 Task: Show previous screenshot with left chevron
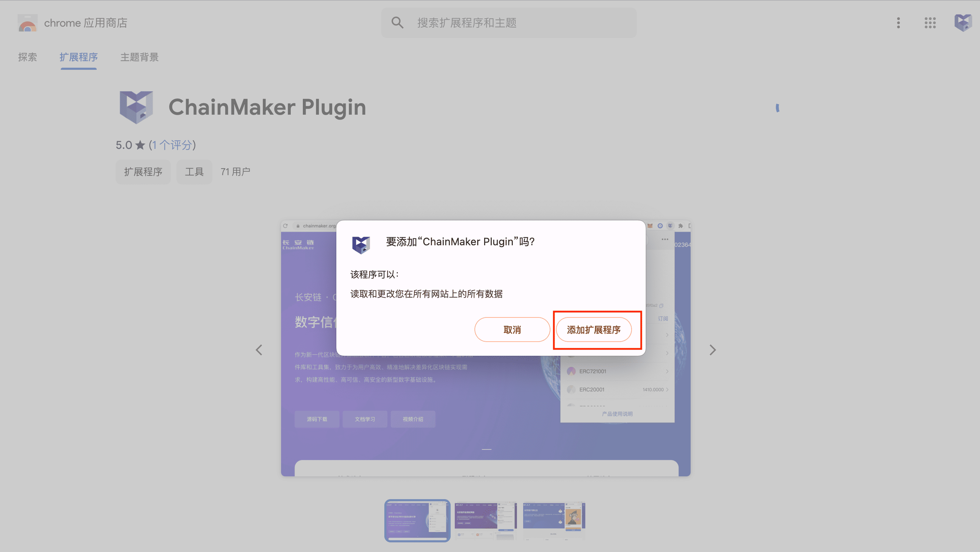pyautogui.click(x=259, y=350)
